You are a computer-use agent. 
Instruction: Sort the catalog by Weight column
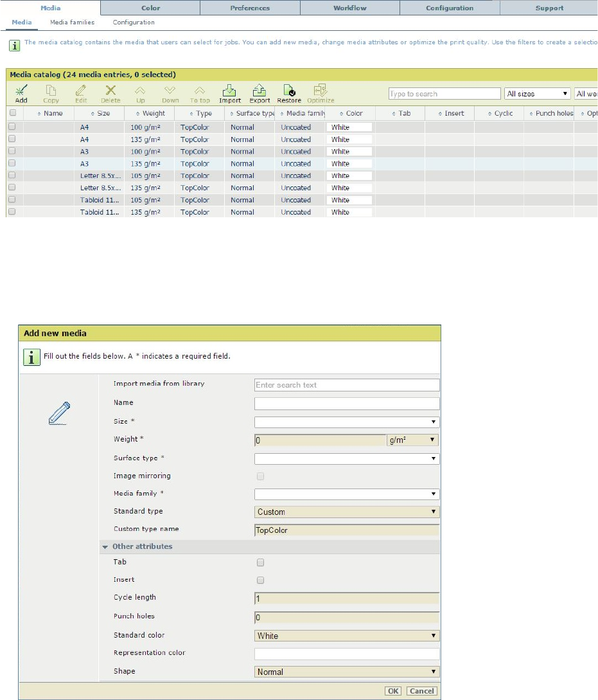tap(150, 113)
